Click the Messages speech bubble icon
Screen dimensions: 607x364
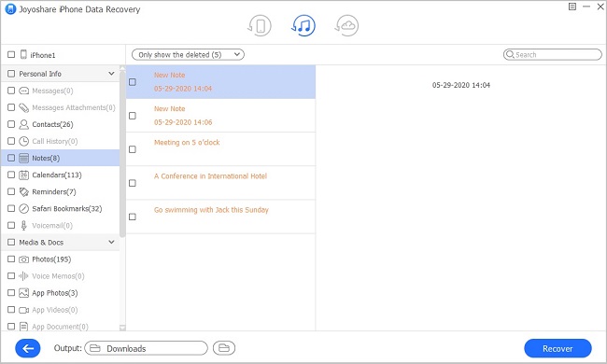(x=24, y=91)
